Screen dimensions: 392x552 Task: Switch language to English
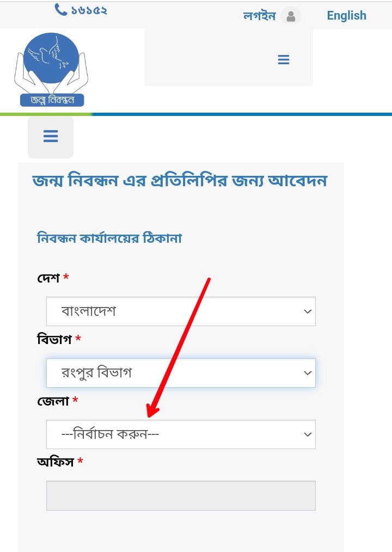[x=347, y=16]
